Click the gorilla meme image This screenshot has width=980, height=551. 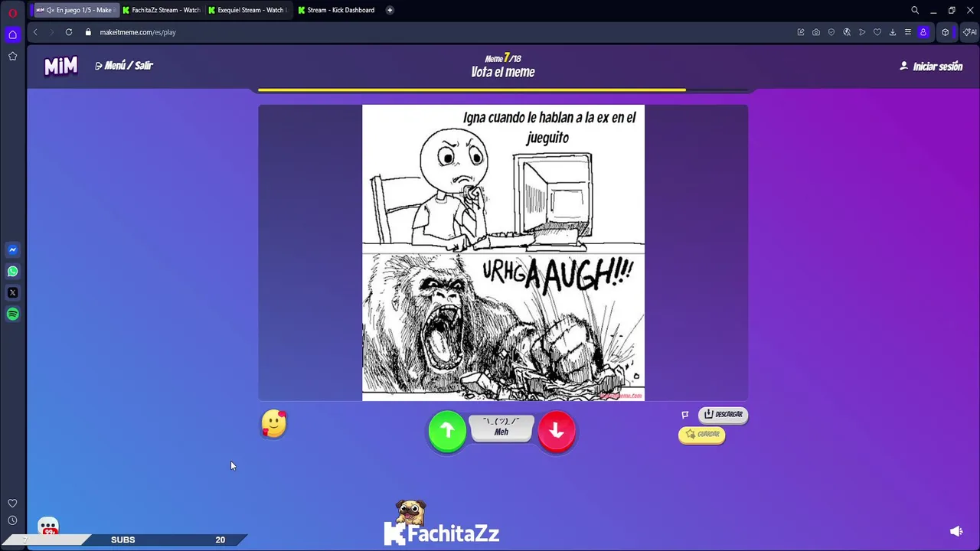point(503,253)
